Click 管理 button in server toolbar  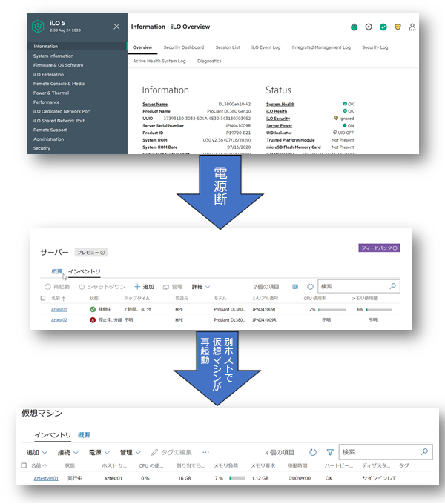click(x=173, y=287)
